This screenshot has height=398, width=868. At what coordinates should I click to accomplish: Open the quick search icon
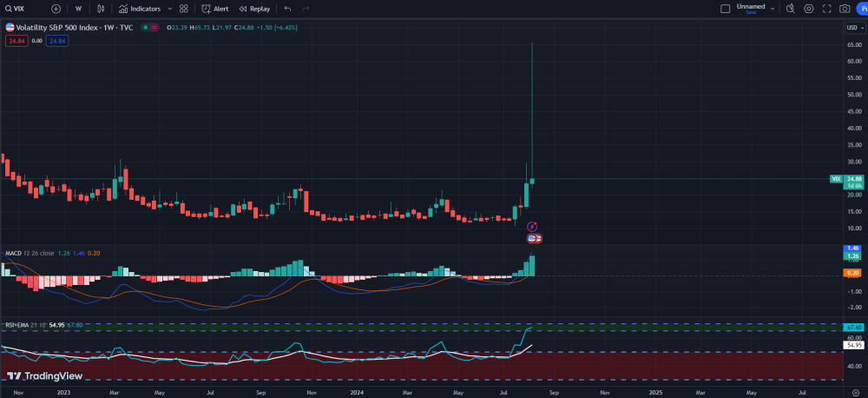click(x=791, y=9)
